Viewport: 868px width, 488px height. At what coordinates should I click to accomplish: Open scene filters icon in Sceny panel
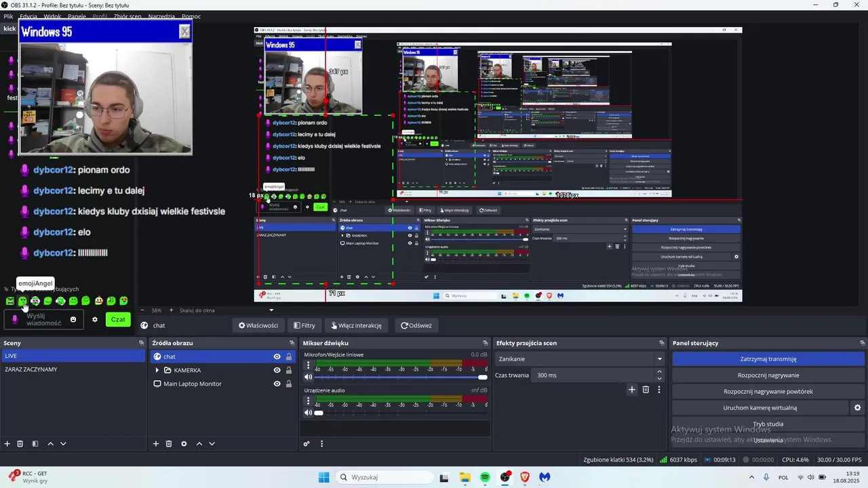coord(35,444)
